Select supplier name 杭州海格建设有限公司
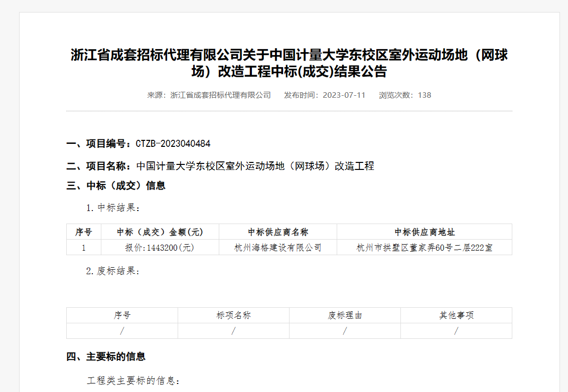 coord(278,248)
